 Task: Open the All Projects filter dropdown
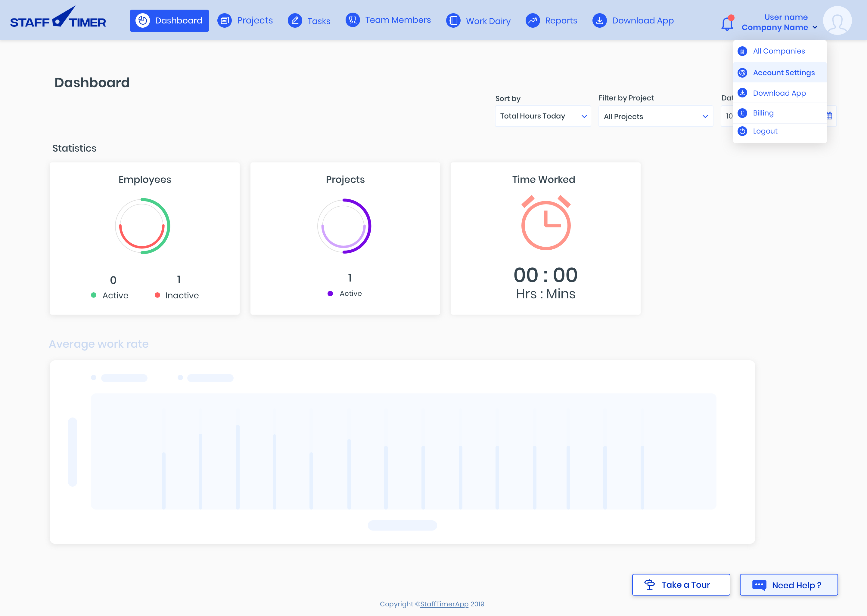click(x=656, y=116)
